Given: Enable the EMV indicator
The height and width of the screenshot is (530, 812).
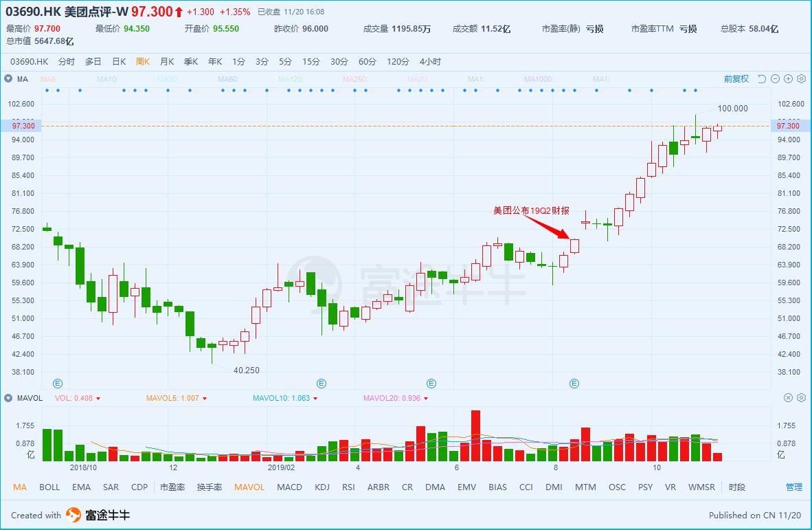Looking at the screenshot, I should 466,487.
